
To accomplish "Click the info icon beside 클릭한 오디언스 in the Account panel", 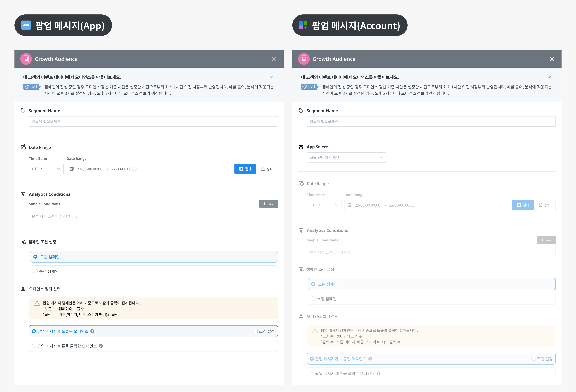I will point(378,373).
